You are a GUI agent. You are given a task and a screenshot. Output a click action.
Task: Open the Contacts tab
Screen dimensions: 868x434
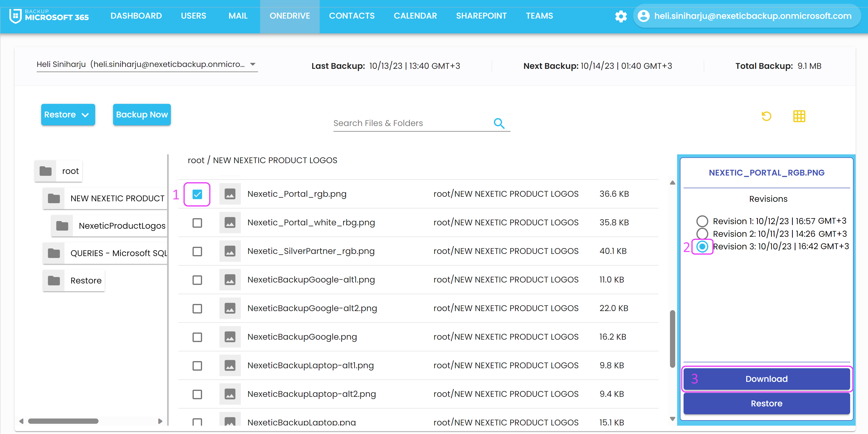coord(352,16)
